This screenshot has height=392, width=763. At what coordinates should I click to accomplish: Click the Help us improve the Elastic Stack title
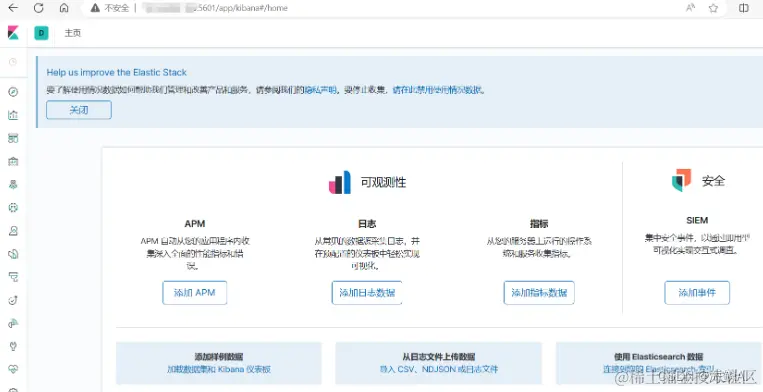tap(117, 72)
